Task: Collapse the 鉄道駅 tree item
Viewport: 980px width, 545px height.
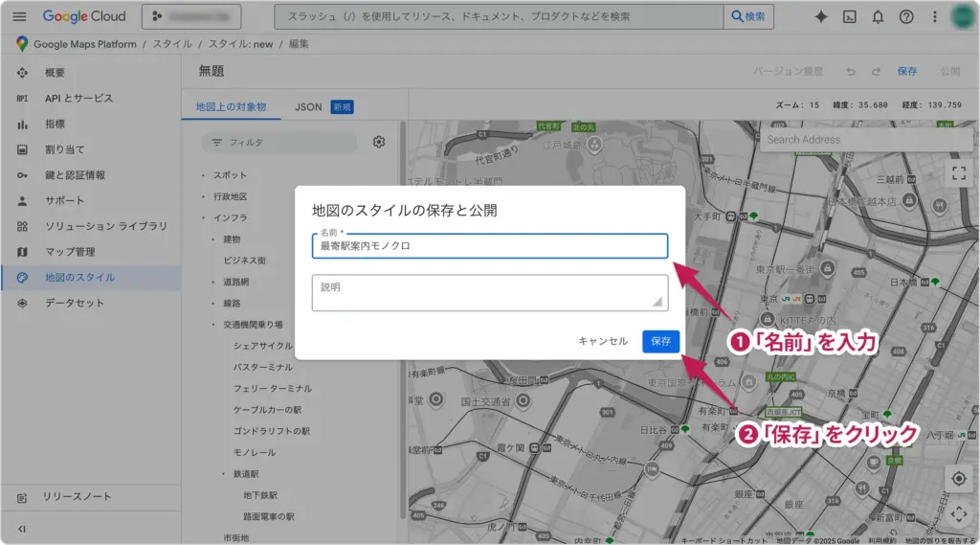Action: (x=223, y=474)
